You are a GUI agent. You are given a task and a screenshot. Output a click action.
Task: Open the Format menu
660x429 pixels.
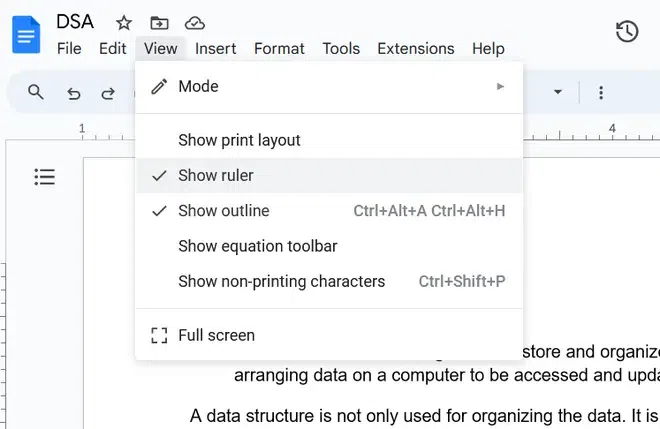[x=279, y=48]
